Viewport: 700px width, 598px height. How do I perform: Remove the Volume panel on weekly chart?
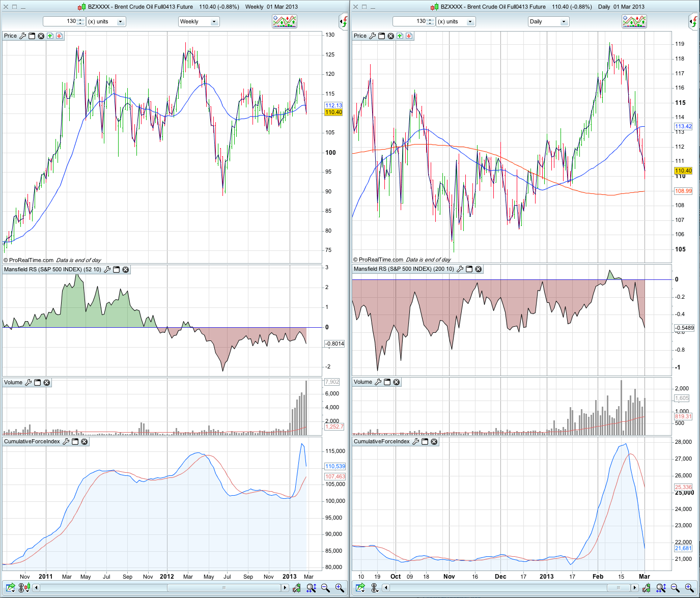(x=47, y=383)
